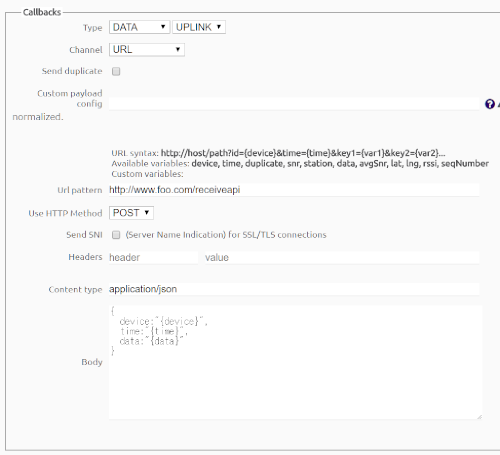Click the 'Available variables' text line

pyautogui.click(x=300, y=164)
